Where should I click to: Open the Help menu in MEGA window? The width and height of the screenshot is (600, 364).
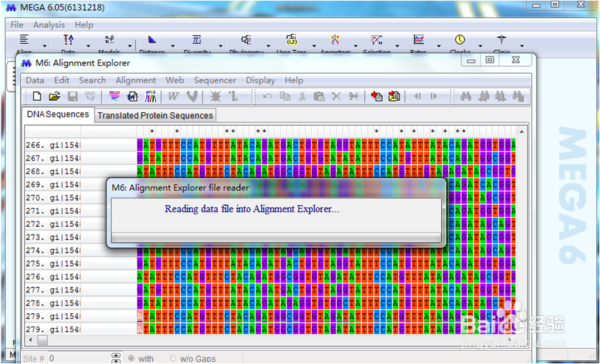[x=84, y=25]
